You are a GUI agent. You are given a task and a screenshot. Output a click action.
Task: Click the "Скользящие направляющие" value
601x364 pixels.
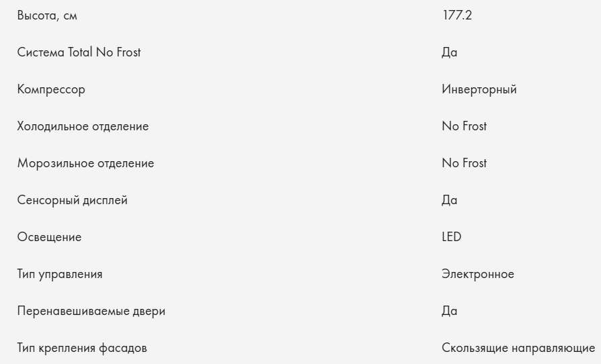[518, 349]
